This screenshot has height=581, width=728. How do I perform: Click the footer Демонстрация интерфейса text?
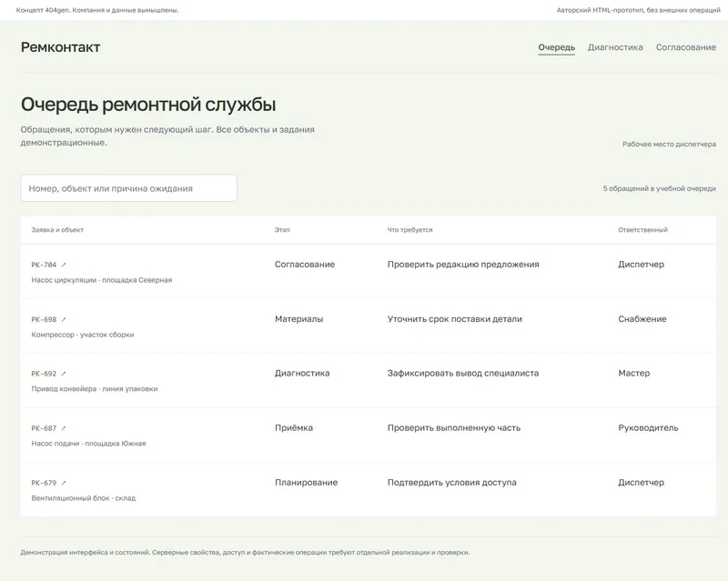coord(245,553)
